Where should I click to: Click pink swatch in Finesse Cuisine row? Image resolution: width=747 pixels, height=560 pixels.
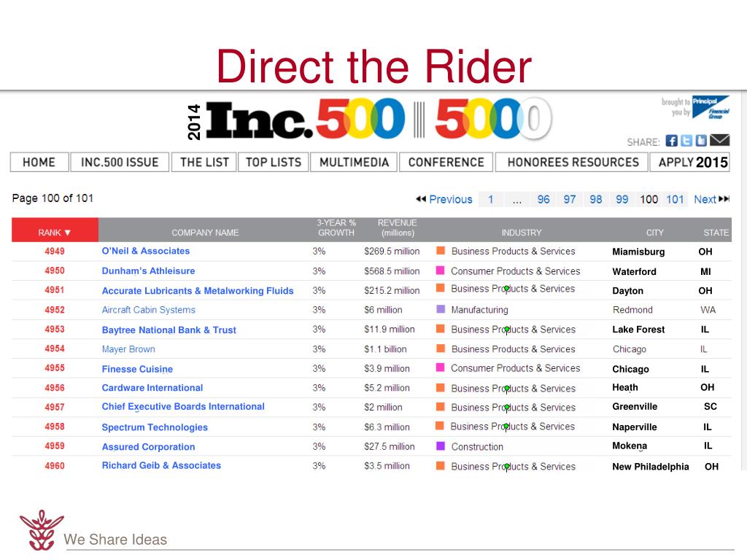click(441, 367)
